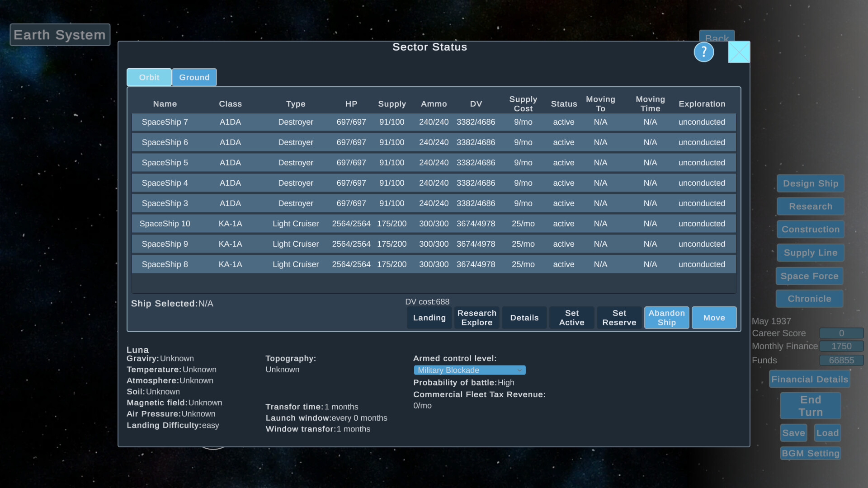The height and width of the screenshot is (488, 868).
Task: Abandon the selected ship
Action: (666, 318)
